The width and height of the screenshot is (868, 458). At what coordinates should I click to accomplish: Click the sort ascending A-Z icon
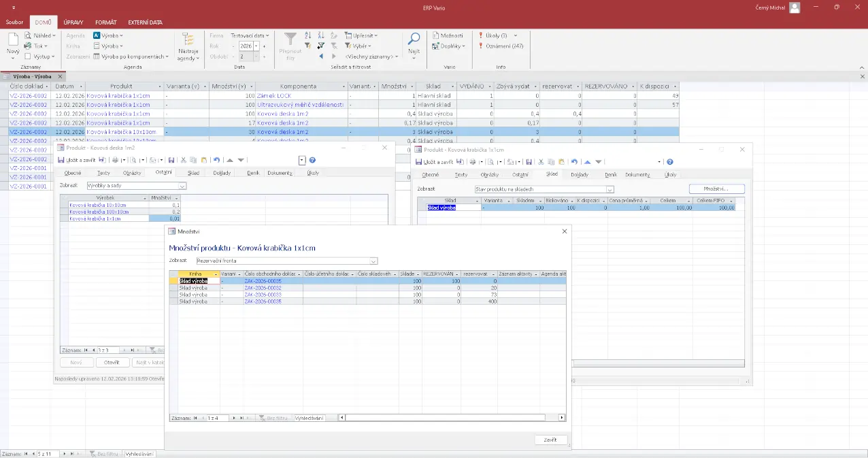308,35
